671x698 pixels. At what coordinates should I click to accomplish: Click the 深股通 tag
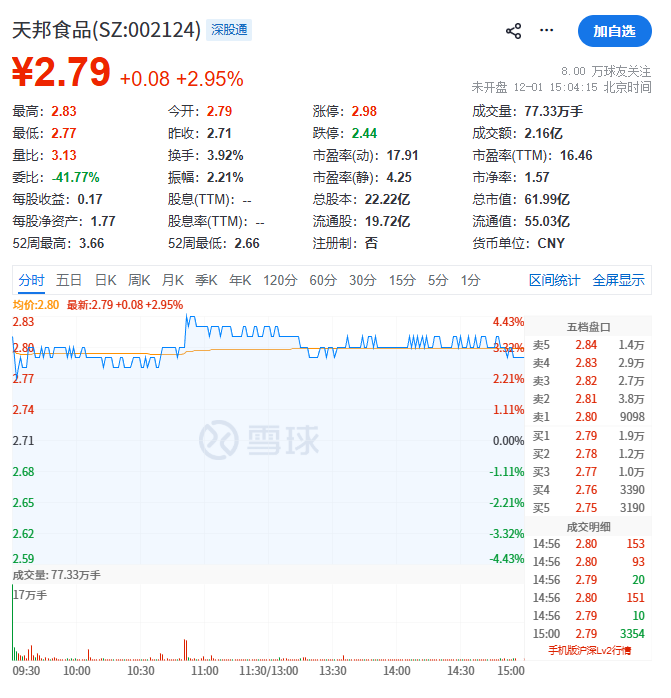pos(229,30)
